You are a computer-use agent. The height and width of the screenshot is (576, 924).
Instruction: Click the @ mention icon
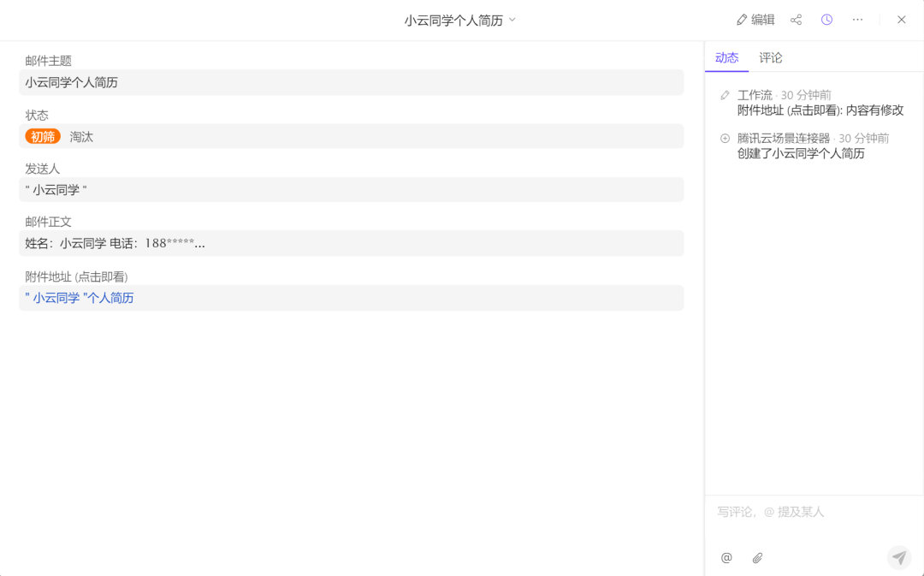726,558
